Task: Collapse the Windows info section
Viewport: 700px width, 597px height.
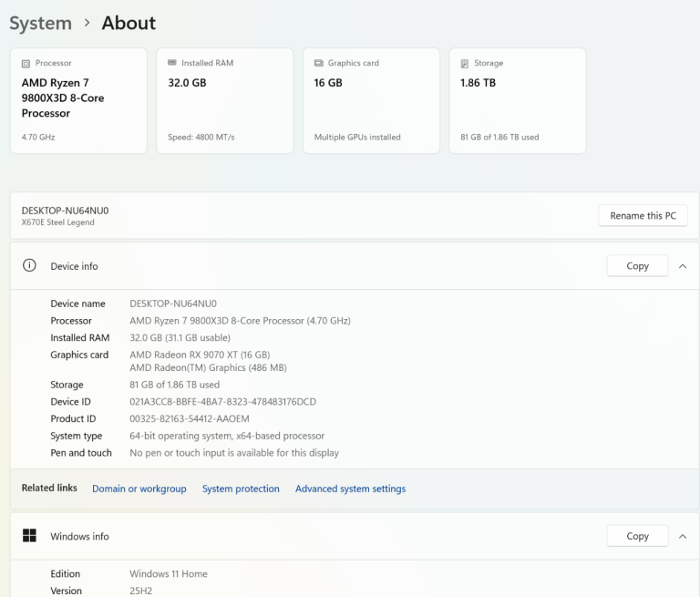Action: (x=683, y=536)
